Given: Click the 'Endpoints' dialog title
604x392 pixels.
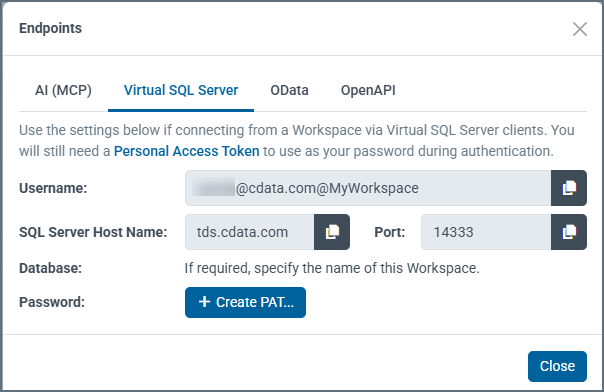Looking at the screenshot, I should click(x=50, y=28).
